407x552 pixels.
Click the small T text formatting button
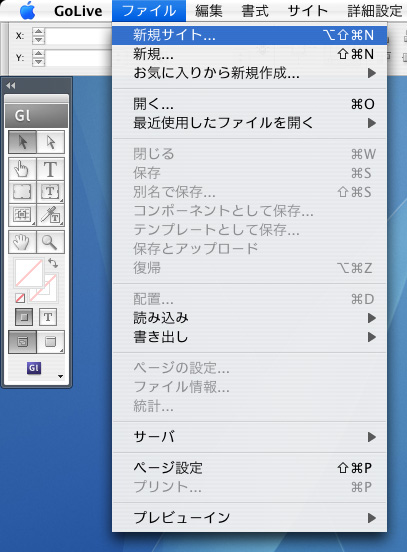point(48,317)
